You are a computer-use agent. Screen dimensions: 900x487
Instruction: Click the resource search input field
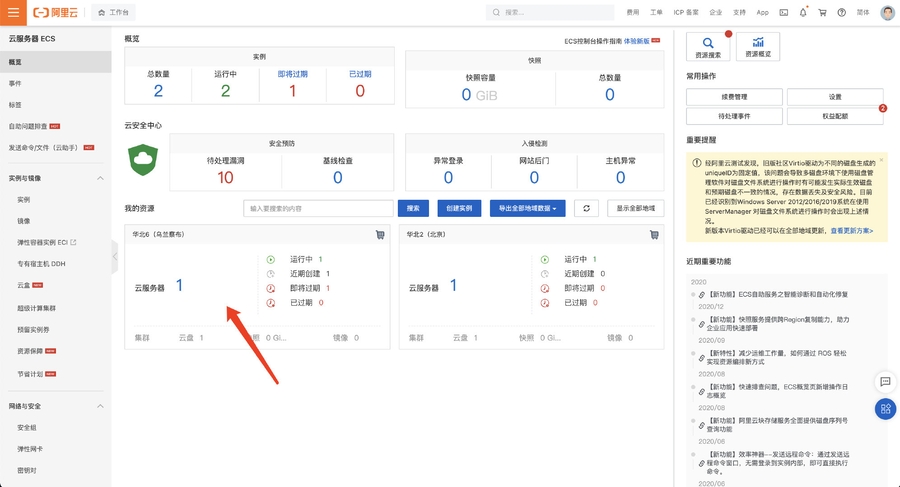coord(319,208)
